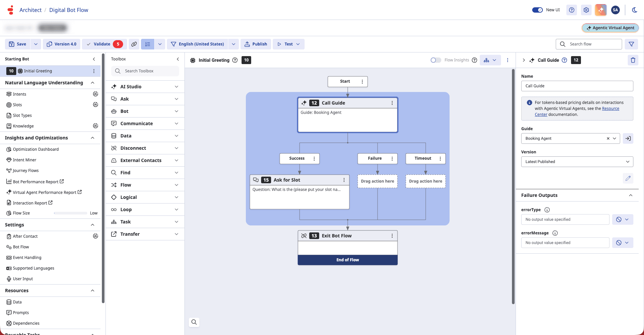Open the Version Latest Published dropdown
Viewport: 644px width, 335px height.
[577, 162]
